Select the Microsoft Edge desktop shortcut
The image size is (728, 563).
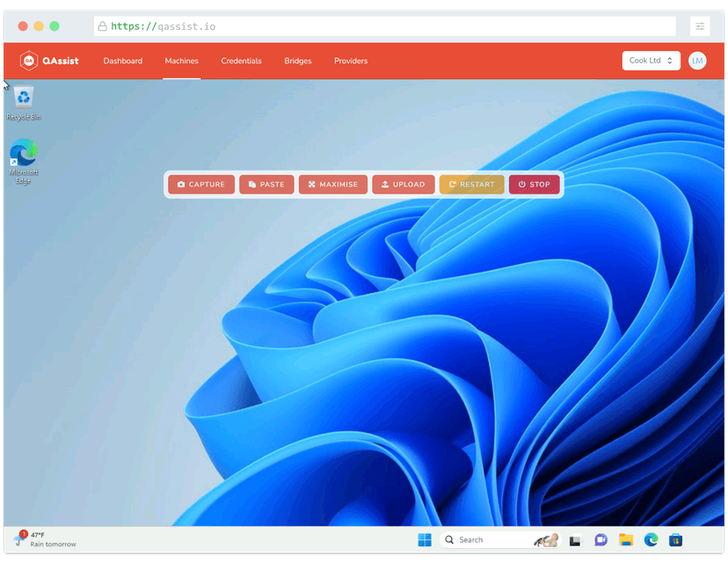click(x=24, y=154)
